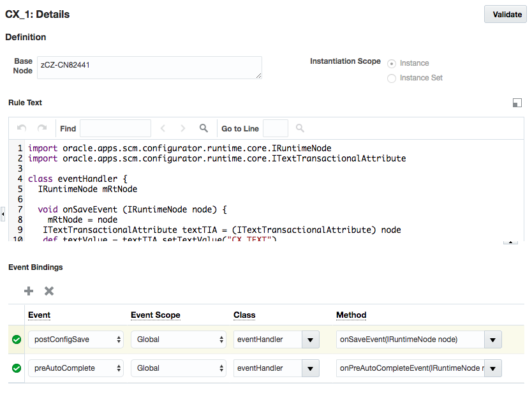This screenshot has width=532, height=395.
Task: Open the postConfigSave event dropdown
Action: click(x=76, y=339)
